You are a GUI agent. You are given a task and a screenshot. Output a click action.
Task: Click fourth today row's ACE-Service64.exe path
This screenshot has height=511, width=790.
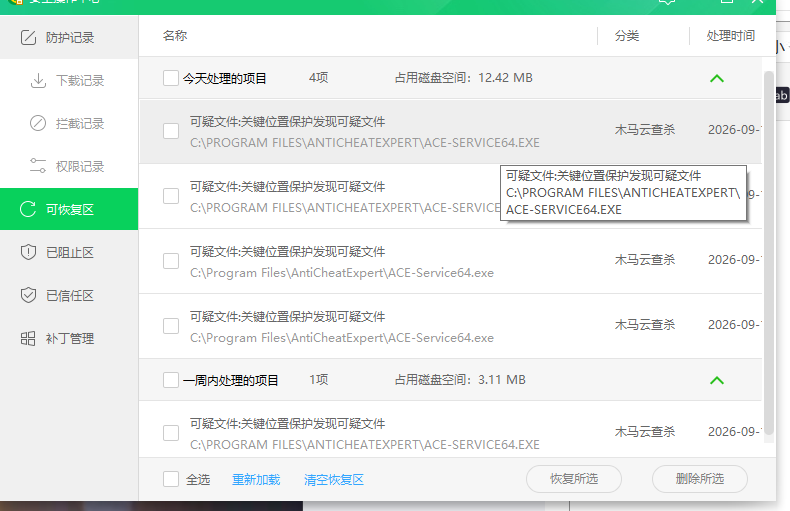342,338
